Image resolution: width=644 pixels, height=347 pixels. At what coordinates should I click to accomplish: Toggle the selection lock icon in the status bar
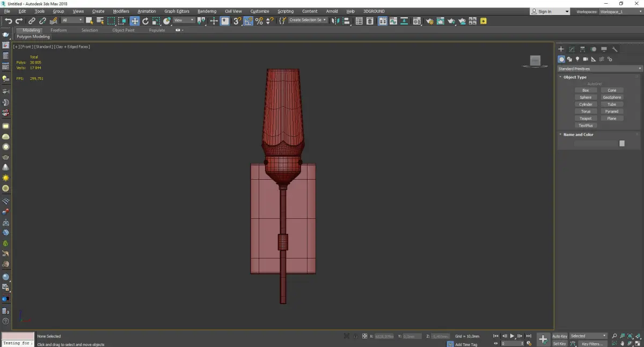(355, 336)
